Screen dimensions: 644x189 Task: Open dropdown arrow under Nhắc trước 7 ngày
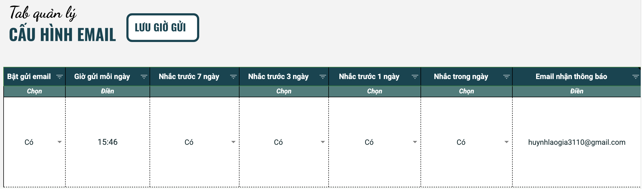[x=233, y=142]
